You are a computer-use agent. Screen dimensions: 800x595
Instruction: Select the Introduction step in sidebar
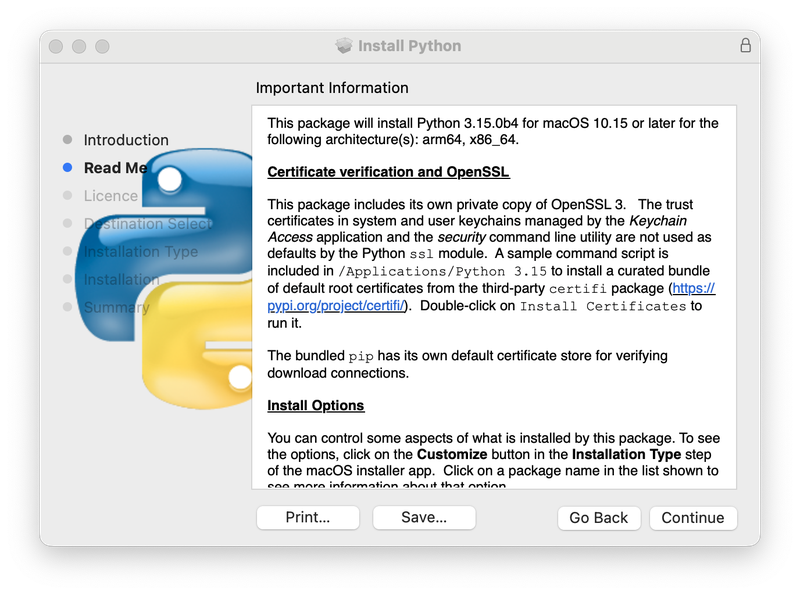pyautogui.click(x=126, y=140)
